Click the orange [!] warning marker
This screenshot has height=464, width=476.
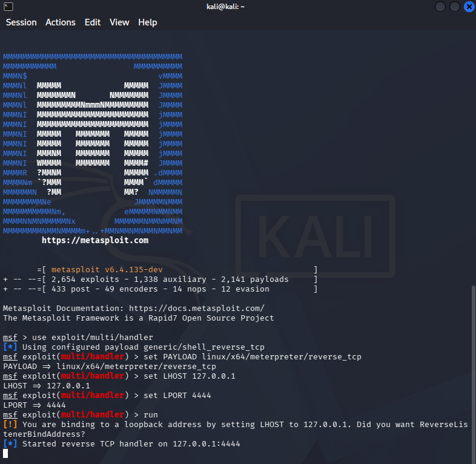(10, 425)
